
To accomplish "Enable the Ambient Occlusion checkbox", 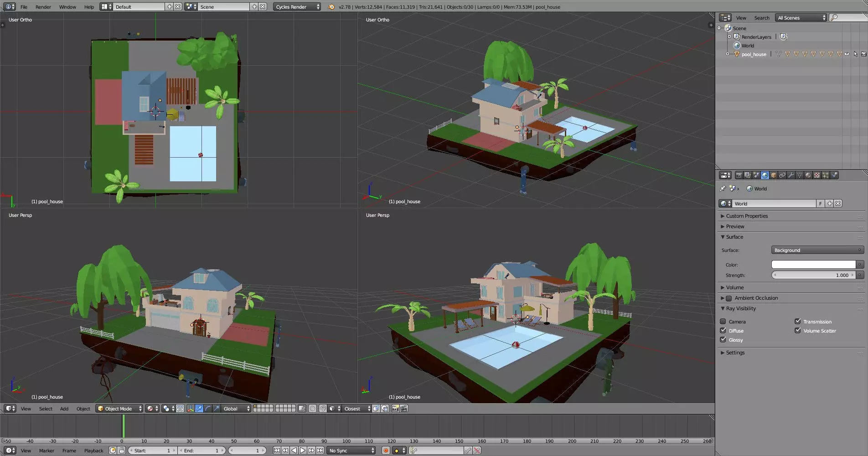I will tap(729, 298).
